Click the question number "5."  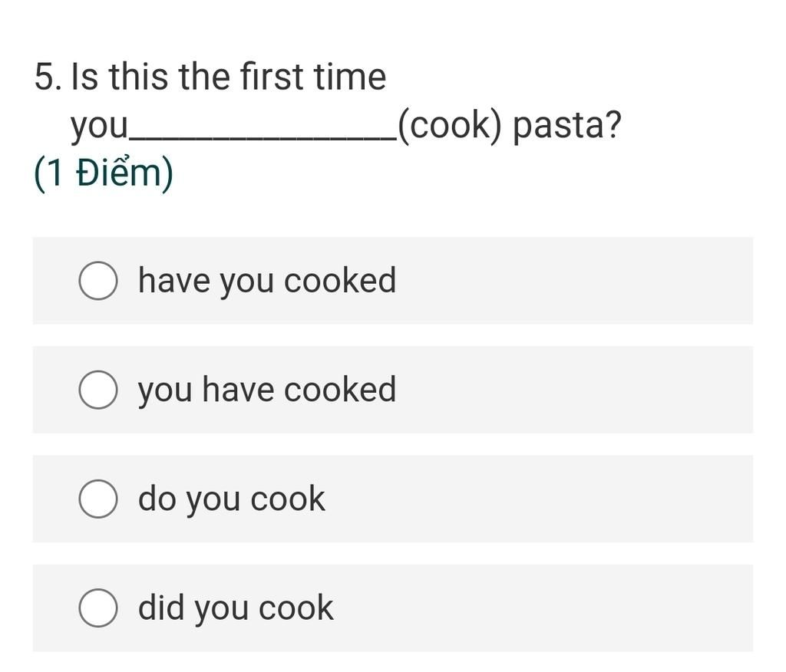point(48,77)
